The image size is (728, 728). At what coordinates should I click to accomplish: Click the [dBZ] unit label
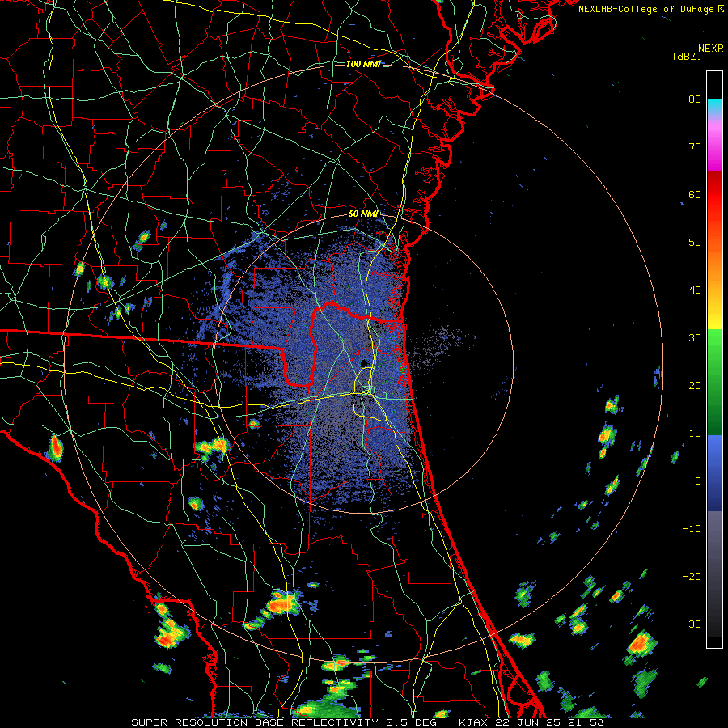coord(687,57)
